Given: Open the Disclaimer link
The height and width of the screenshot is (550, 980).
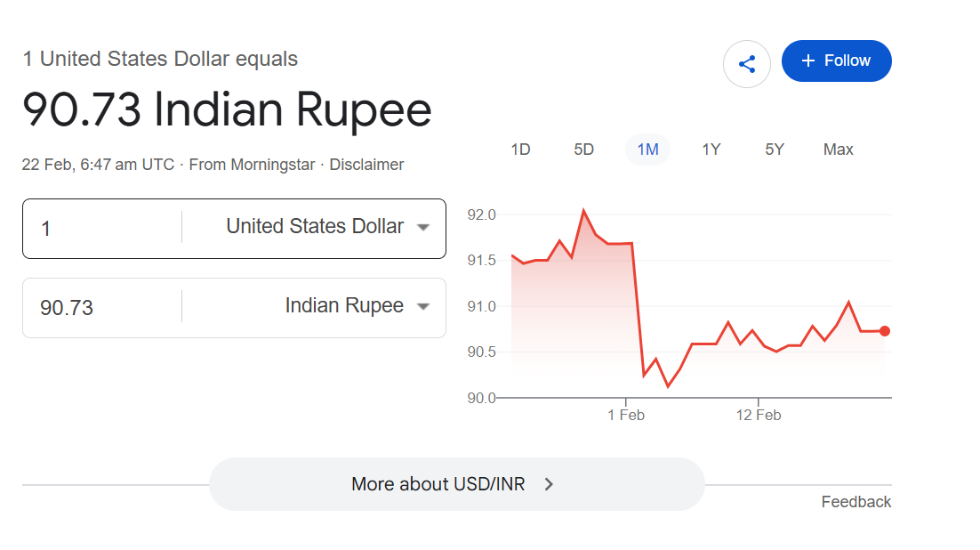Looking at the screenshot, I should coord(366,165).
